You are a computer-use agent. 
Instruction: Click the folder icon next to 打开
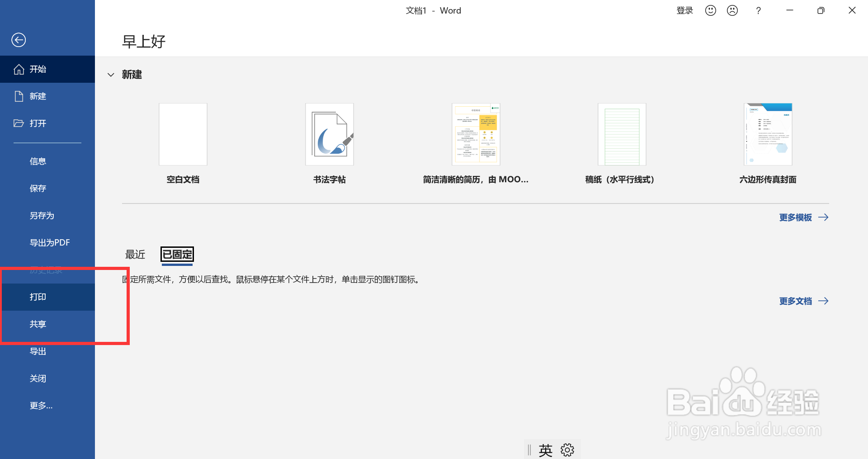[19, 123]
